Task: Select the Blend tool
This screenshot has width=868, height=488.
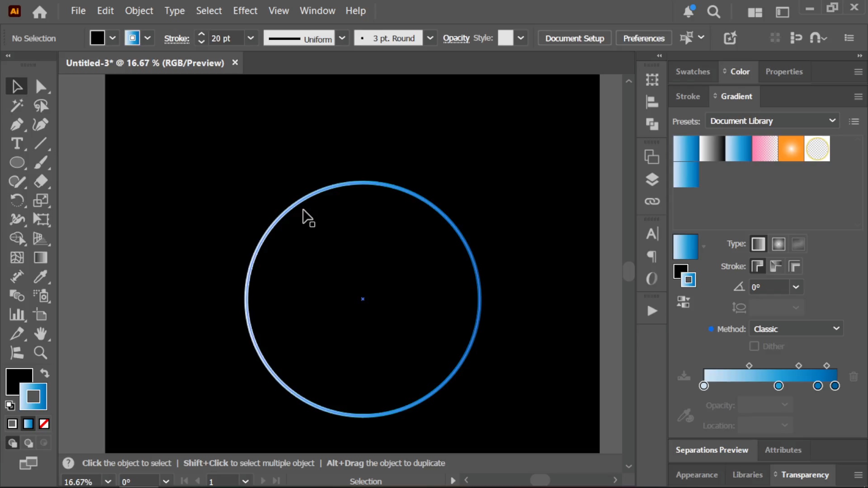Action: click(17, 296)
